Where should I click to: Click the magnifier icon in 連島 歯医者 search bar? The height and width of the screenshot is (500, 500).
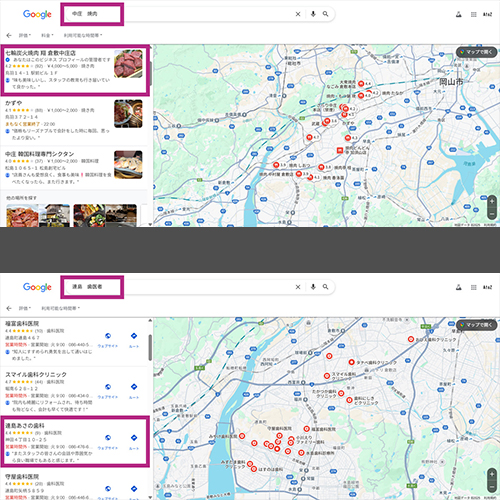tap(326, 287)
